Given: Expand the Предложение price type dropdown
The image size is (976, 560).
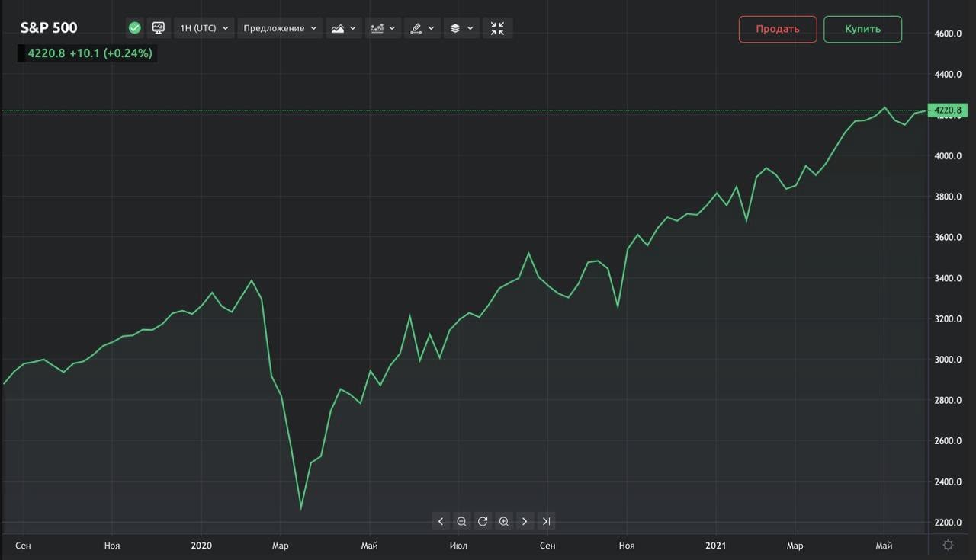Looking at the screenshot, I should pos(280,28).
